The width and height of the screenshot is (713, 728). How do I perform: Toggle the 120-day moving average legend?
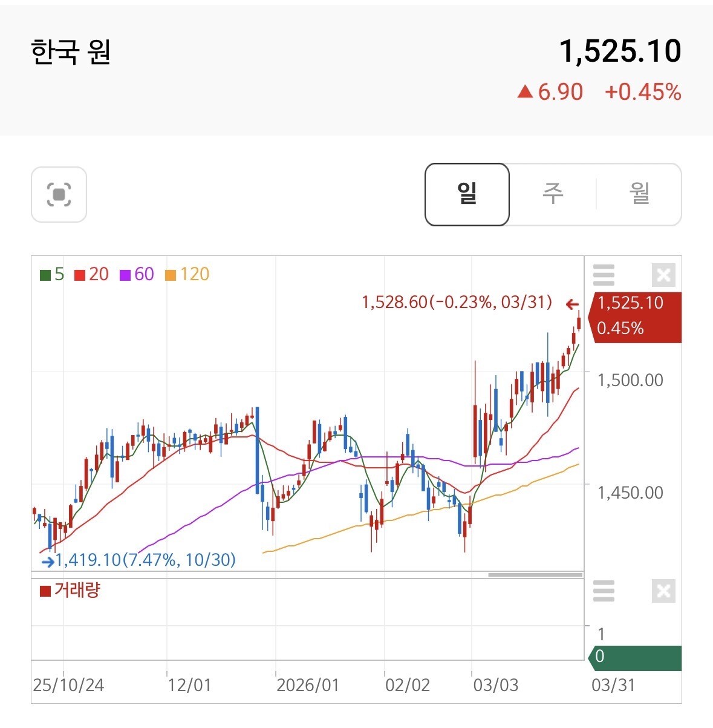pyautogui.click(x=187, y=275)
